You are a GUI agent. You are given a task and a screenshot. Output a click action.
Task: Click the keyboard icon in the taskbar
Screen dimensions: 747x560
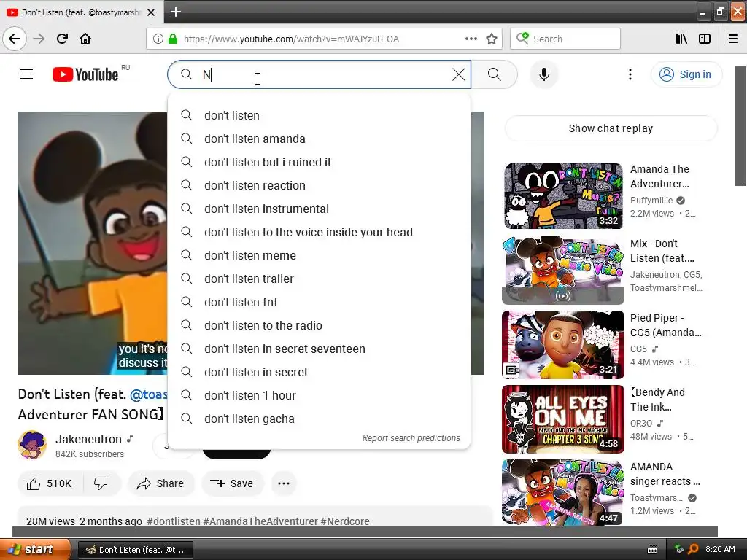point(653,550)
